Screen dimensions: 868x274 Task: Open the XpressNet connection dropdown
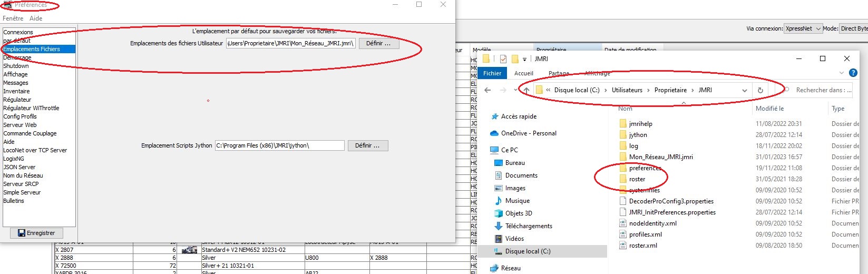click(x=803, y=28)
